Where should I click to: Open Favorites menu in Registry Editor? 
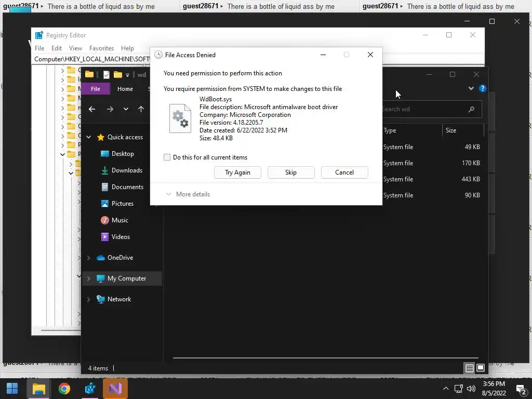tap(101, 48)
